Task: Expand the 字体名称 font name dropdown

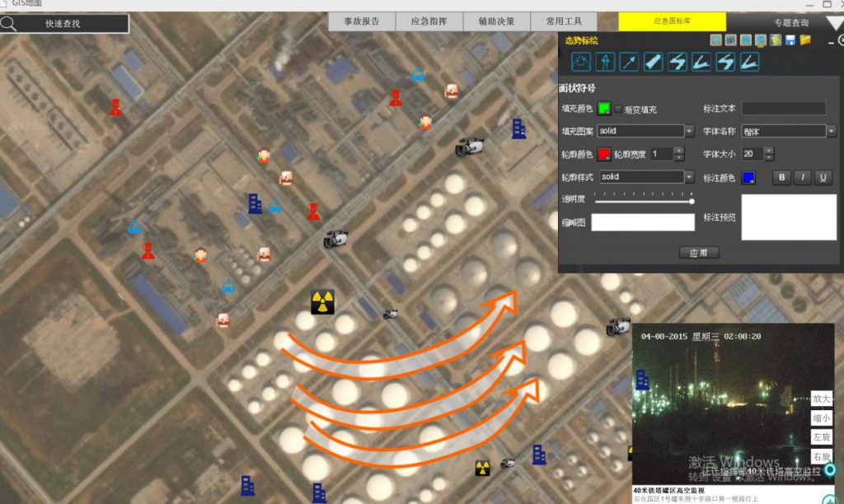Action: click(831, 131)
